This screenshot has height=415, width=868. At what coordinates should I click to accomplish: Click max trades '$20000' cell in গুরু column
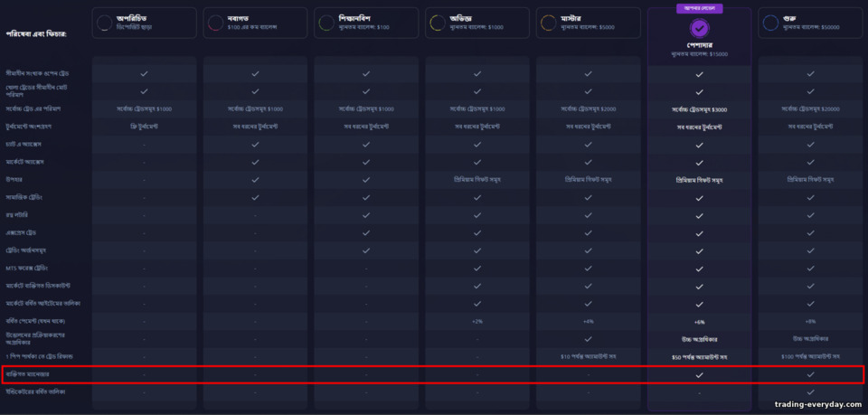(x=810, y=109)
